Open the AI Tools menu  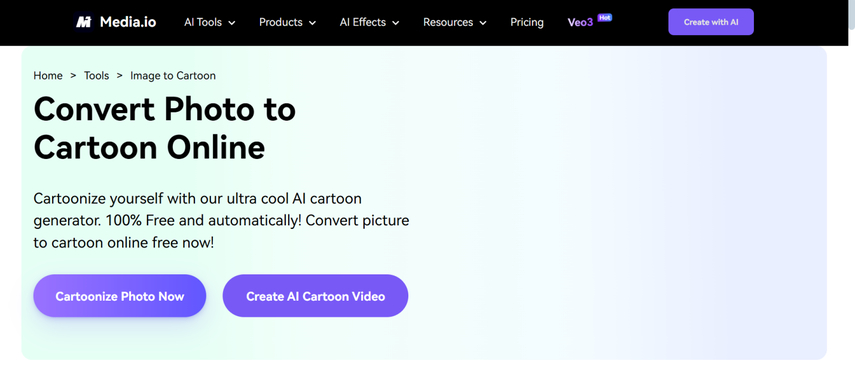(x=203, y=22)
